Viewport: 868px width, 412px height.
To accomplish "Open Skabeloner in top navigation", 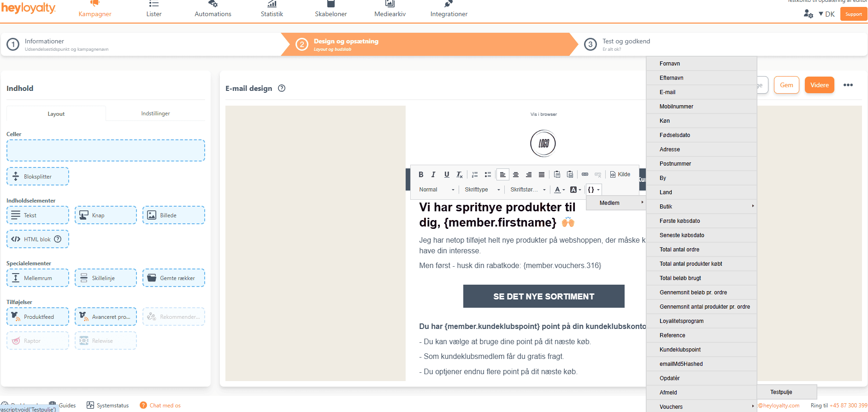I will [331, 10].
